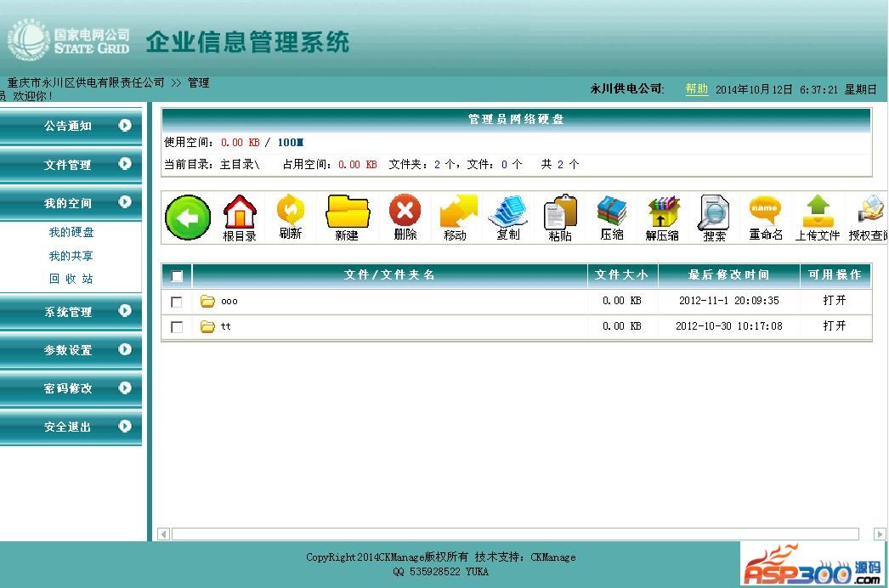
Task: Select 文件管理 menu label
Action: (x=67, y=165)
